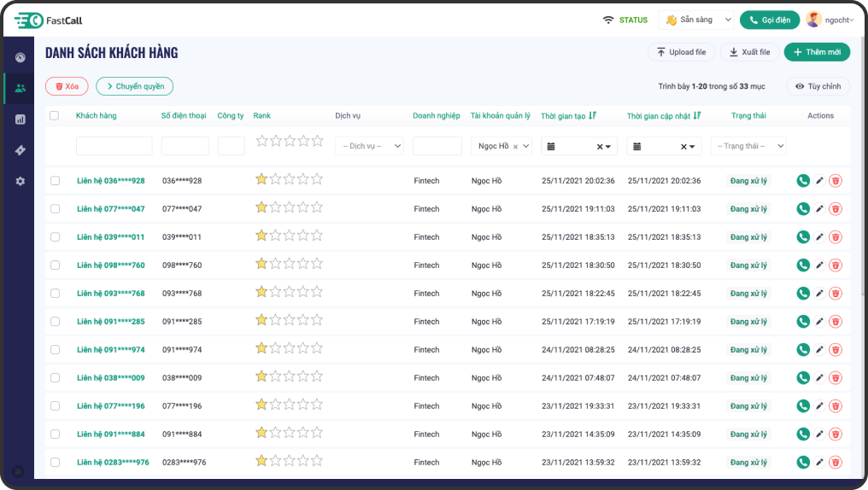Open the reports chart icon in the sidebar

point(20,120)
